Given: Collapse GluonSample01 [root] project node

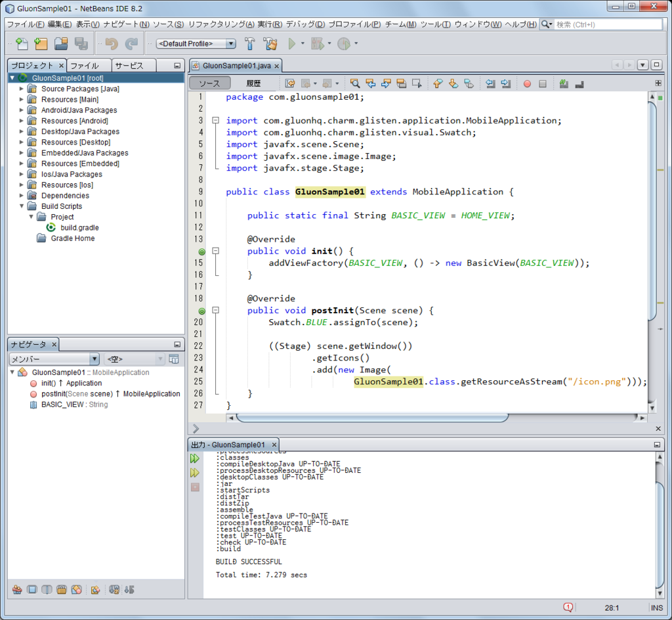Looking at the screenshot, I should click(x=12, y=78).
